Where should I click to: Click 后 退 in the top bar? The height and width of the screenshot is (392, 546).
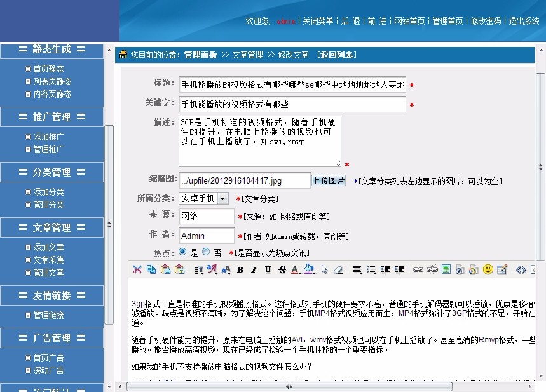tap(350, 21)
